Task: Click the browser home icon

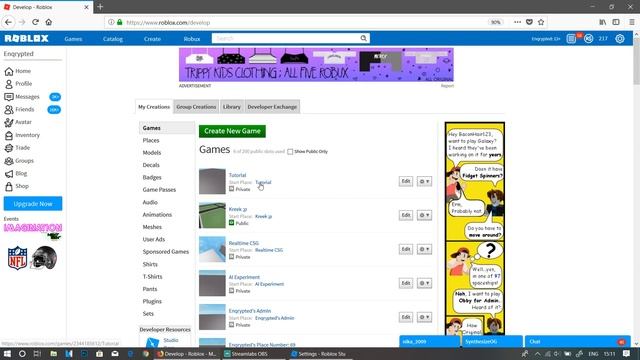Action: click(x=49, y=22)
